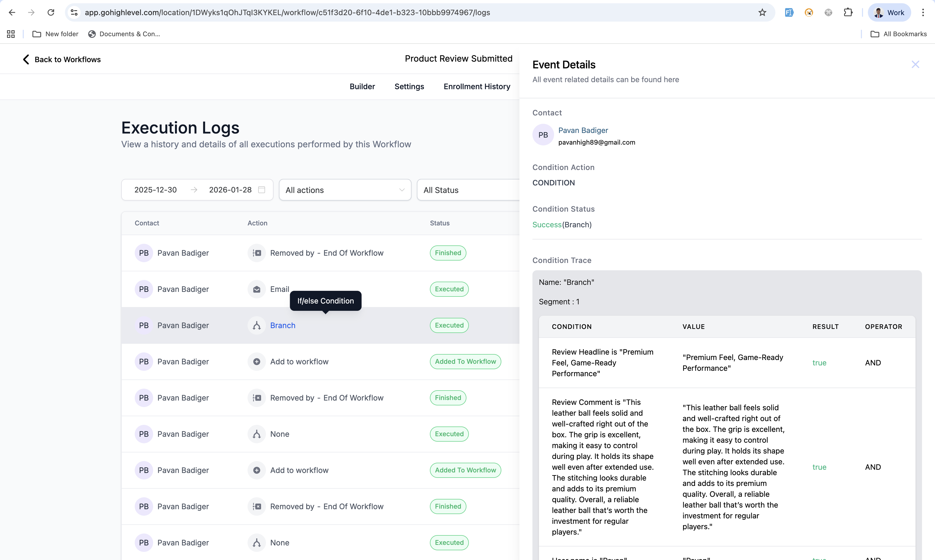Open the All actions dropdown
The image size is (935, 560).
(x=344, y=190)
